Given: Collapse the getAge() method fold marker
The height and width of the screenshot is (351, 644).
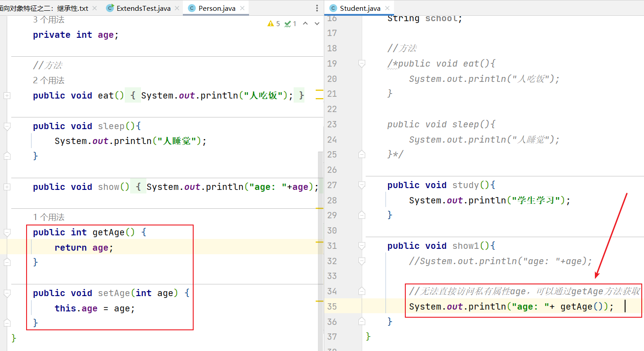Looking at the screenshot, I should (7, 233).
